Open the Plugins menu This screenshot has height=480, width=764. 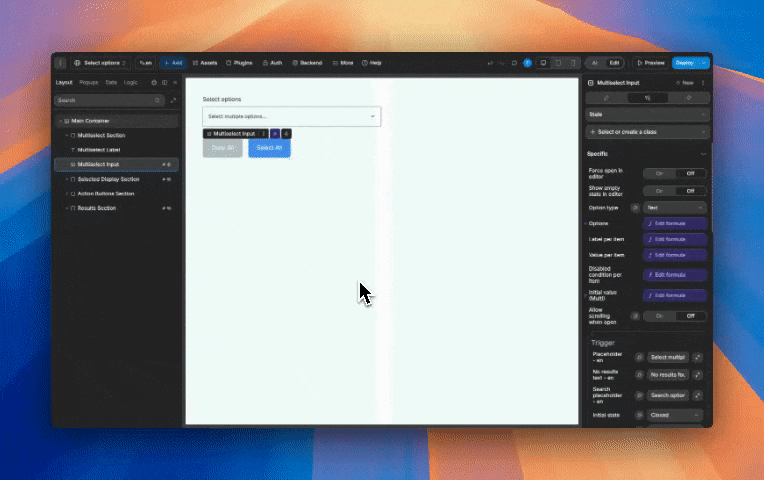pyautogui.click(x=239, y=63)
